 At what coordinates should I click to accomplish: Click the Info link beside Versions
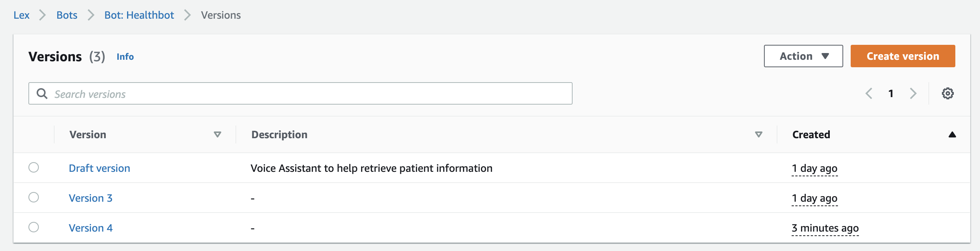coord(125,57)
